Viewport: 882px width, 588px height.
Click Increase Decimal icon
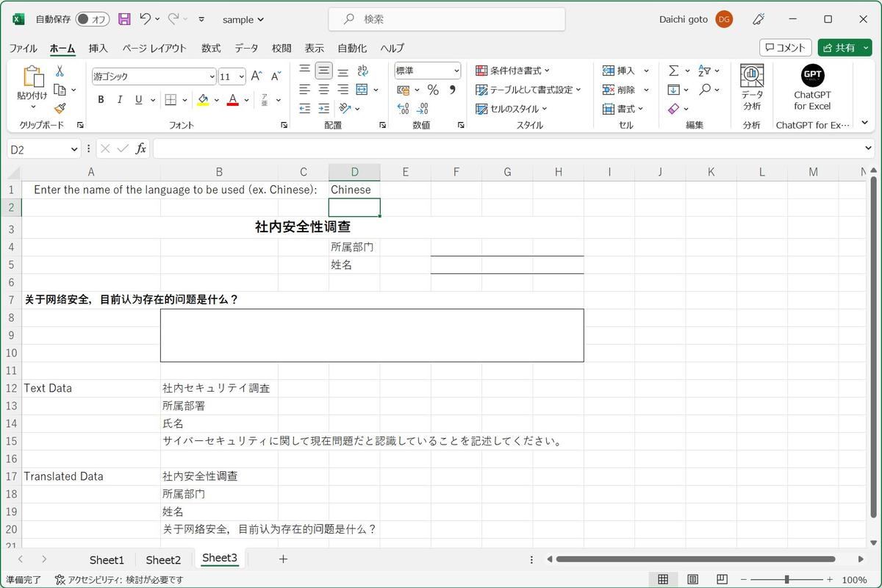click(403, 108)
